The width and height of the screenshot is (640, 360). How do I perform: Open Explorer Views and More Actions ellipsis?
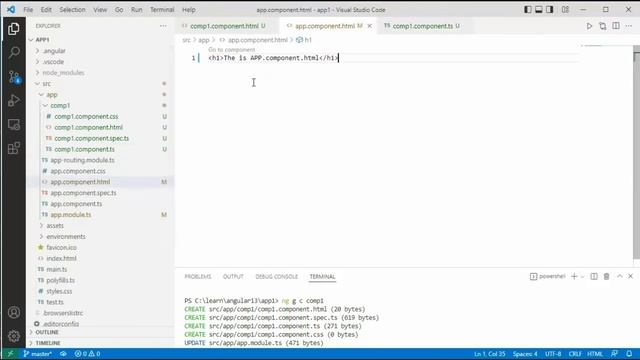coord(163,26)
